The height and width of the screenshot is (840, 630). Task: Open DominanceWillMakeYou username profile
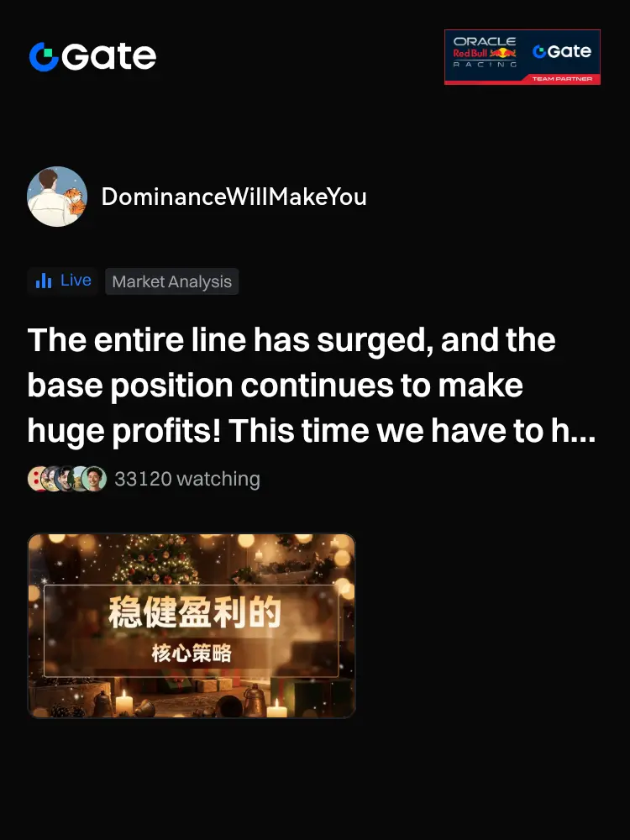point(234,197)
